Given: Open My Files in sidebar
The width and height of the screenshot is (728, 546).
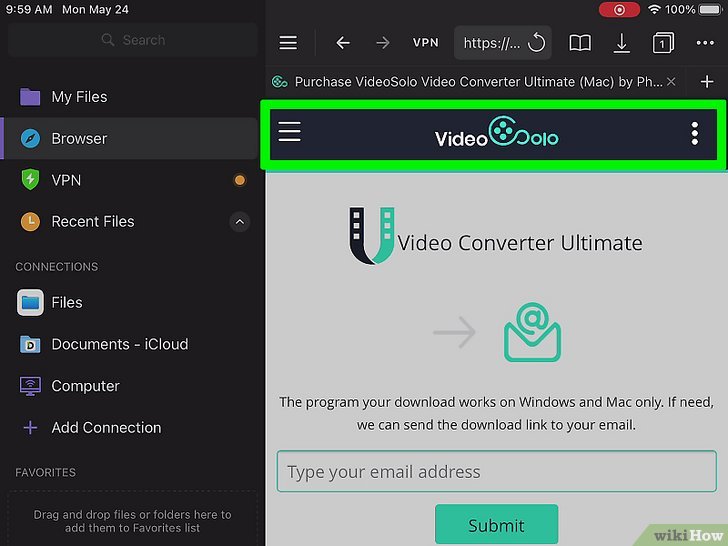Looking at the screenshot, I should [130, 97].
